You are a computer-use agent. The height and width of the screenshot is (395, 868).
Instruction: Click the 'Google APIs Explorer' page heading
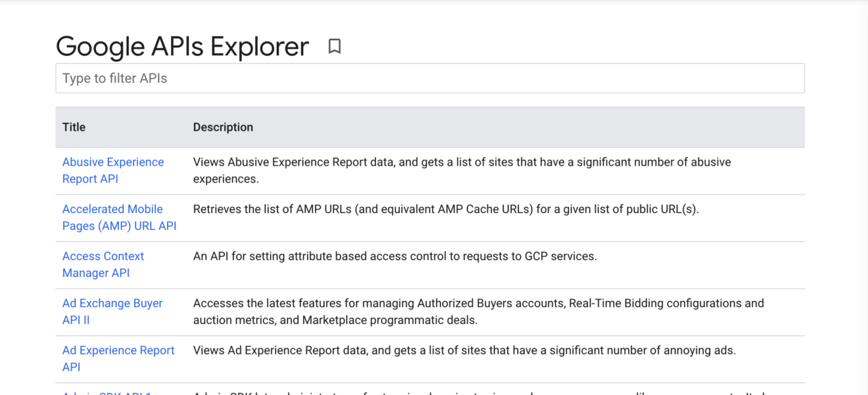click(x=182, y=47)
